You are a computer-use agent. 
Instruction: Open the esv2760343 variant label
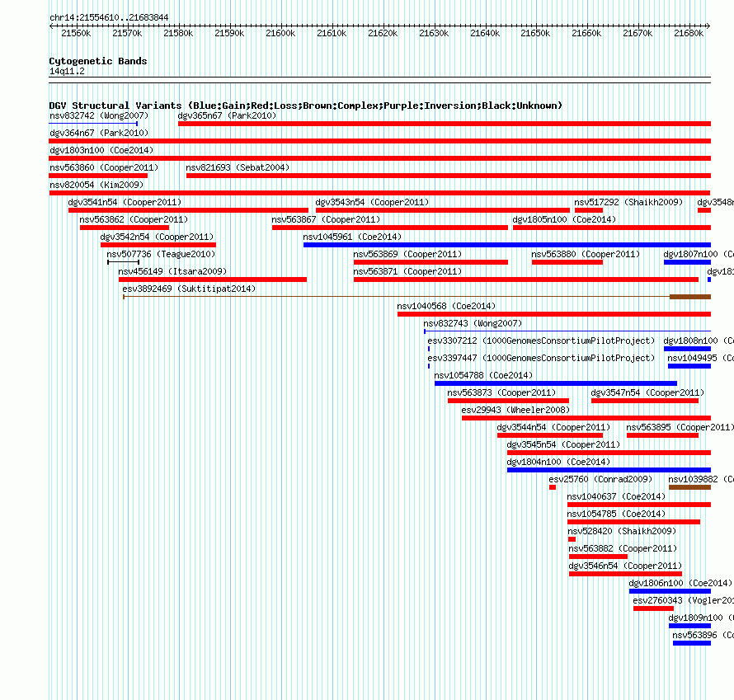point(684,600)
